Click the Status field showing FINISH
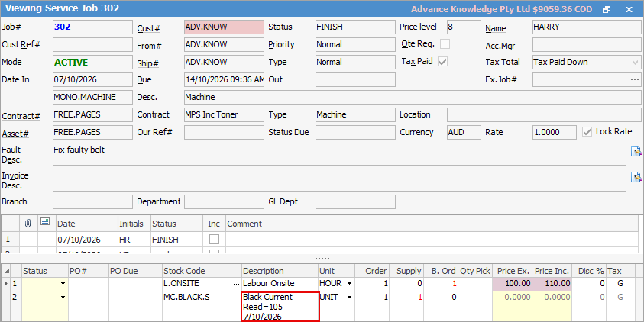The image size is (644, 322). 355,27
